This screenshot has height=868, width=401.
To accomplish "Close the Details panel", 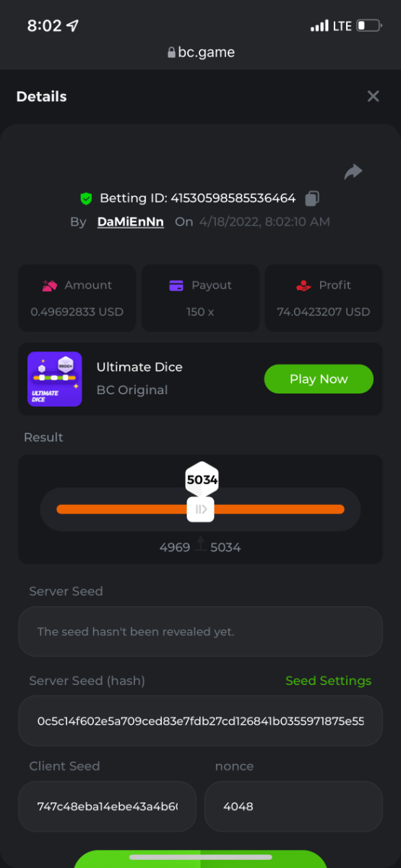I will tap(373, 96).
